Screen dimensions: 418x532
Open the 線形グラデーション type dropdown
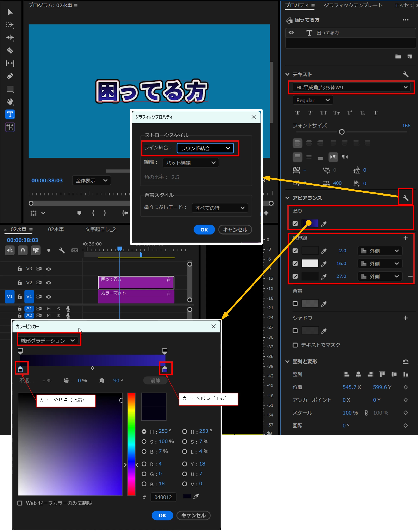pyautogui.click(x=48, y=340)
